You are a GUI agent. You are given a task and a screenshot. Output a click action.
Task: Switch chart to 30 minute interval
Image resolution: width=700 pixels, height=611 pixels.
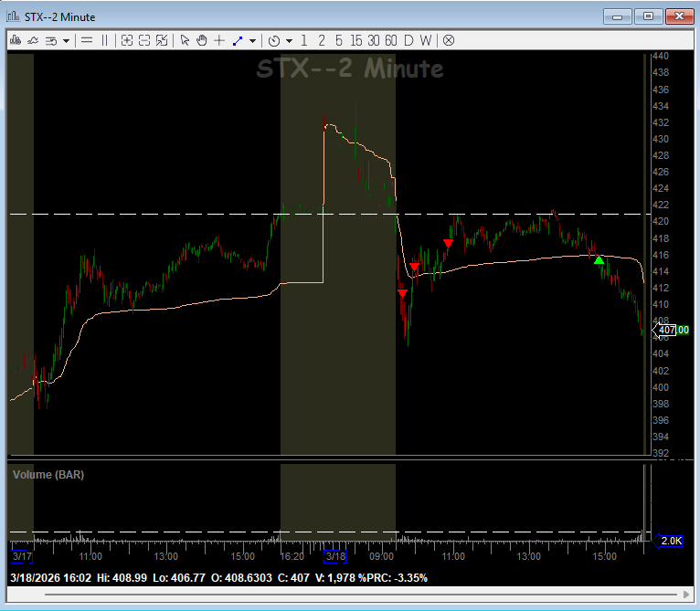click(373, 40)
